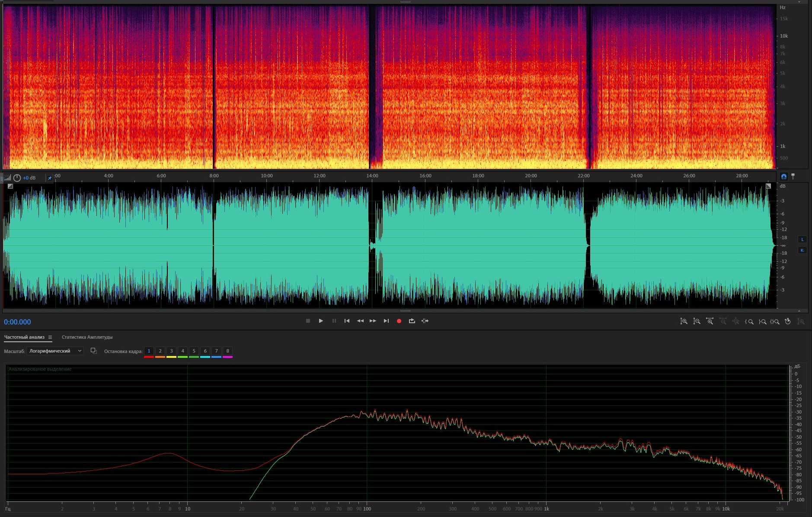Click frame hold button 8
This screenshot has height=517, width=812.
[227, 351]
